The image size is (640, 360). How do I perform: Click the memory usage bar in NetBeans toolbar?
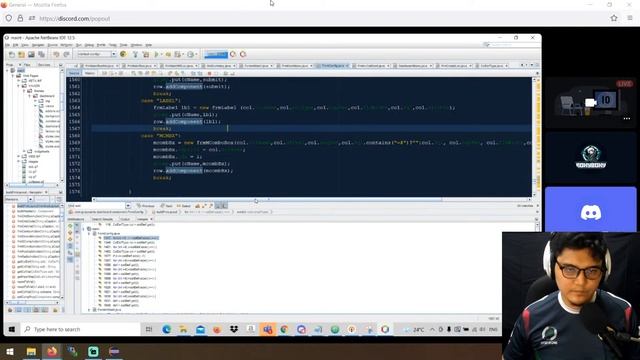point(216,54)
